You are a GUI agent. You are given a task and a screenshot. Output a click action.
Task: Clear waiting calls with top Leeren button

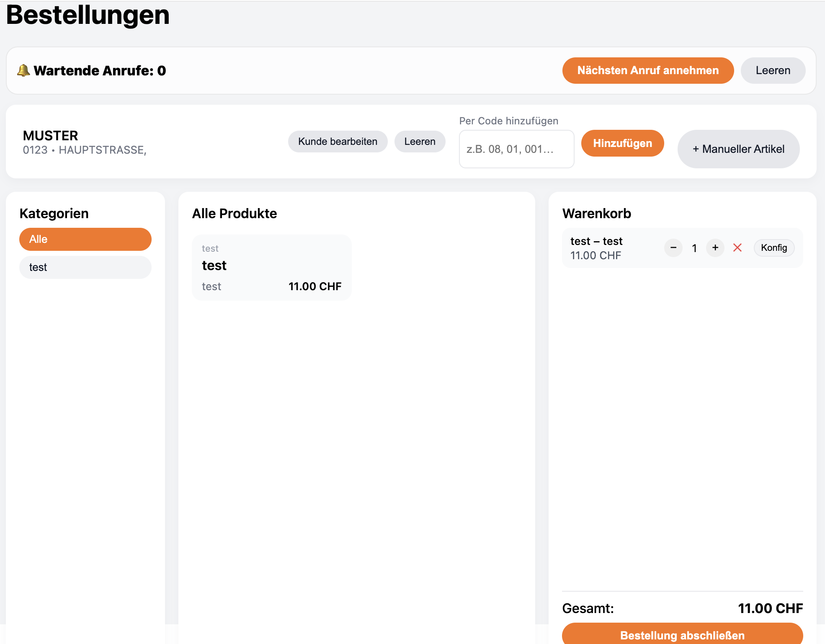point(773,70)
